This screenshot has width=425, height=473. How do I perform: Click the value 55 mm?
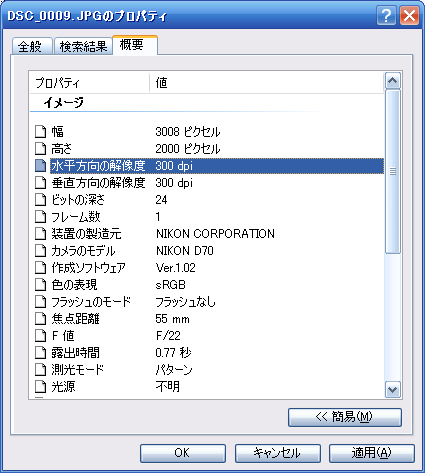(x=172, y=319)
